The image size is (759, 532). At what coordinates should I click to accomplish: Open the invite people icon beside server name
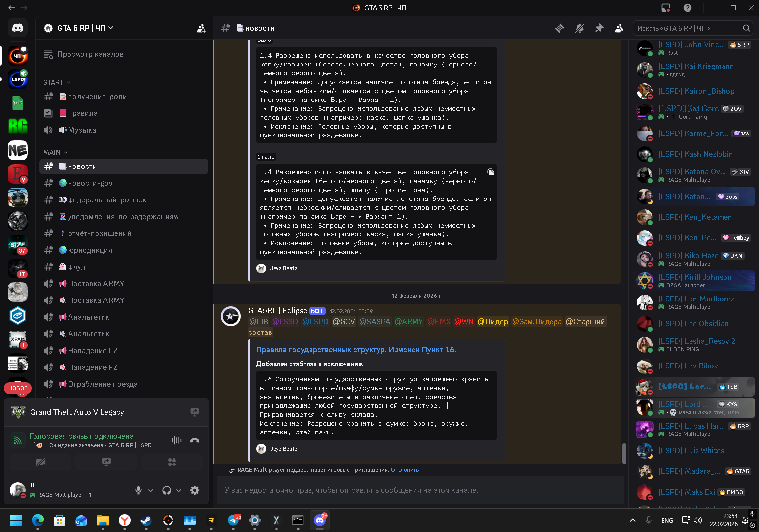tap(201, 28)
